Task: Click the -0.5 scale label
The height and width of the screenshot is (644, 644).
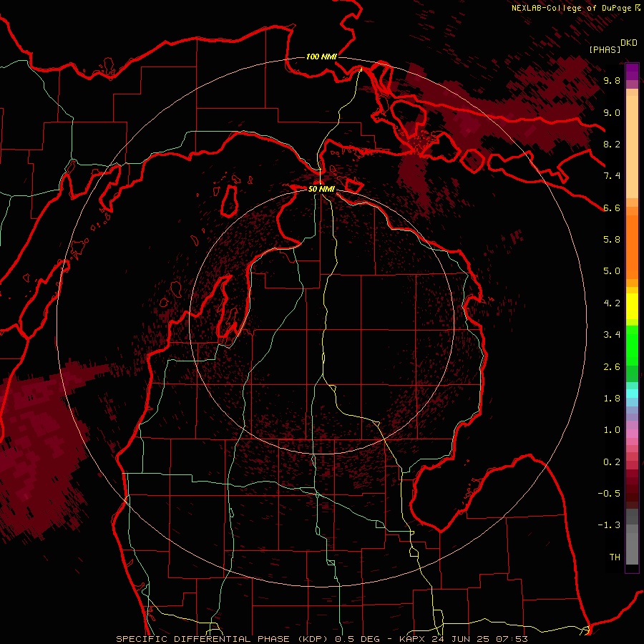Action: coord(609,493)
